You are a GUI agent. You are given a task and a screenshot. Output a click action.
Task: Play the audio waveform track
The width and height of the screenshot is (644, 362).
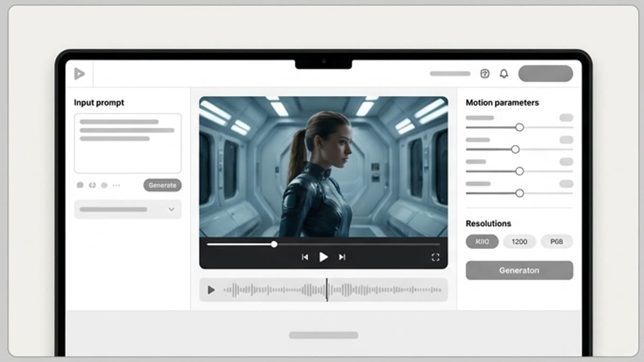pos(211,290)
